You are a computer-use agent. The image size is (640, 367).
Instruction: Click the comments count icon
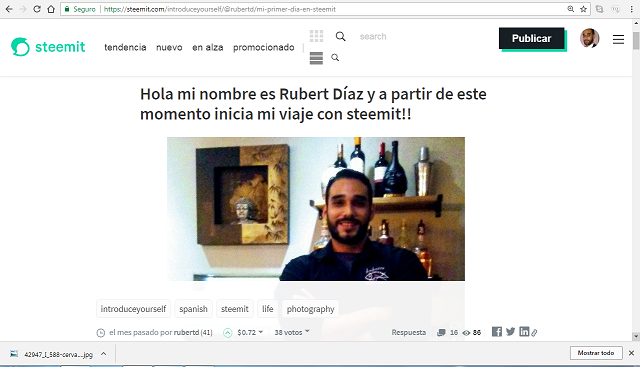pyautogui.click(x=441, y=333)
